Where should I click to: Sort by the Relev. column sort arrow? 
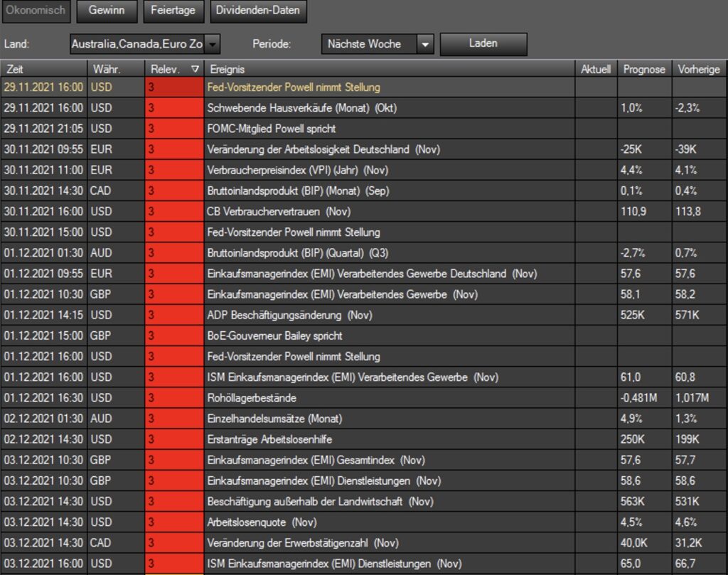(x=195, y=70)
